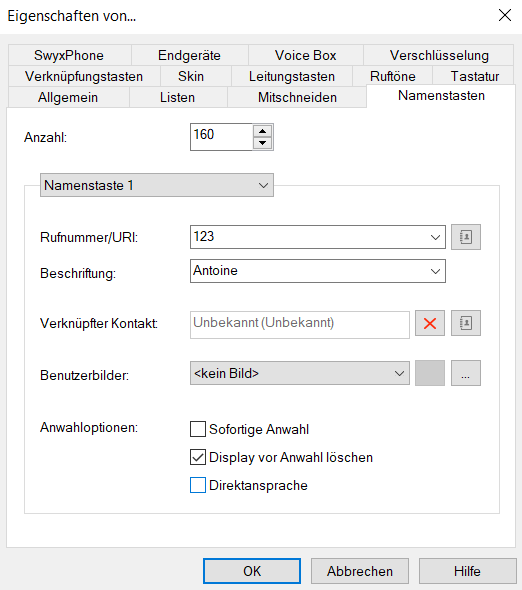
Task: Uncheck Display vor Anwahl löschen
Action: pyautogui.click(x=198, y=457)
